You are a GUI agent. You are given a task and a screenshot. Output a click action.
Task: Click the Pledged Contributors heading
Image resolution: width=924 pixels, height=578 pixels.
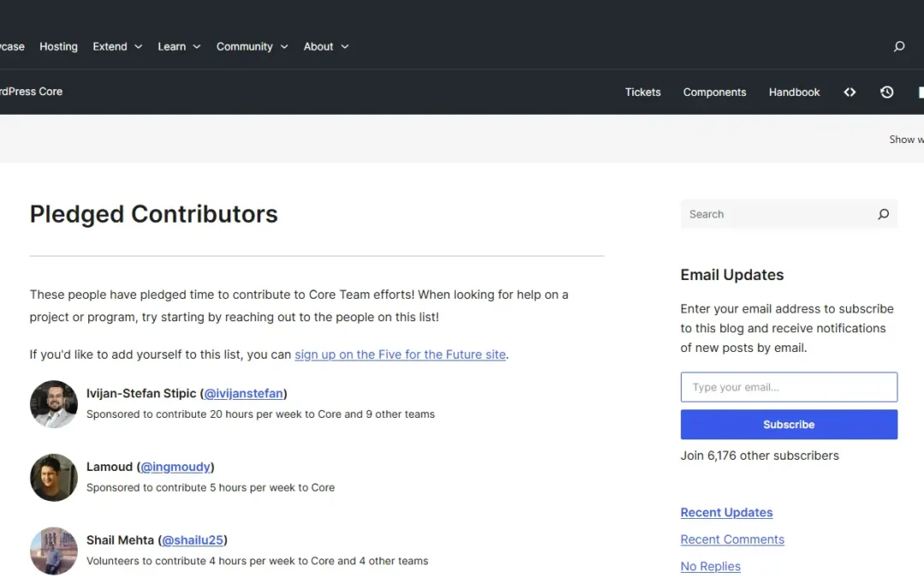(x=154, y=214)
